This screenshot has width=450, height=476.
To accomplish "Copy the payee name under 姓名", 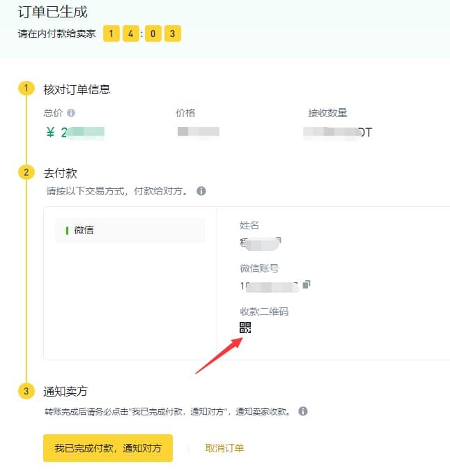I will (278, 242).
